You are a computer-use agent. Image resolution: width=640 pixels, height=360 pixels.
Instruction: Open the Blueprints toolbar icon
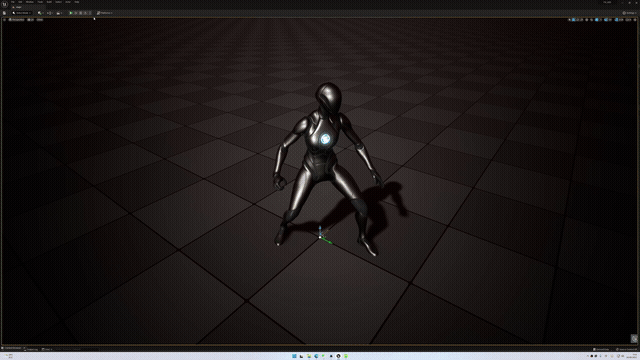tap(49, 13)
